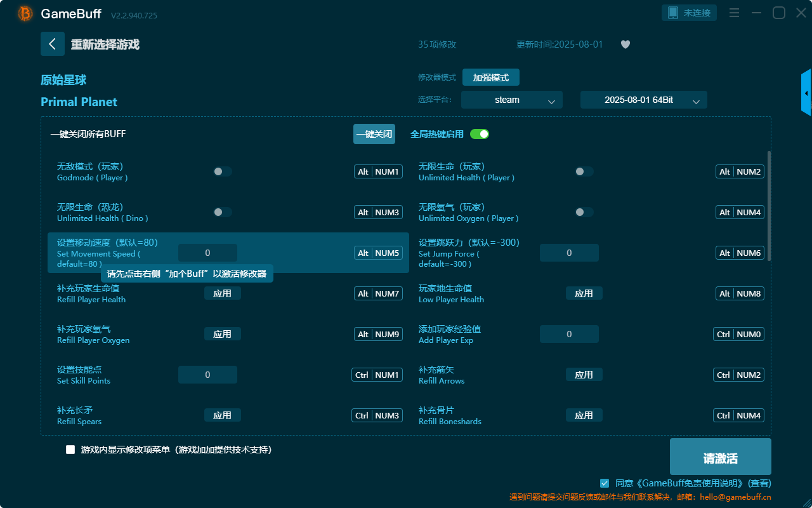Click the vertical scrollbar of the cheat list

point(769,206)
